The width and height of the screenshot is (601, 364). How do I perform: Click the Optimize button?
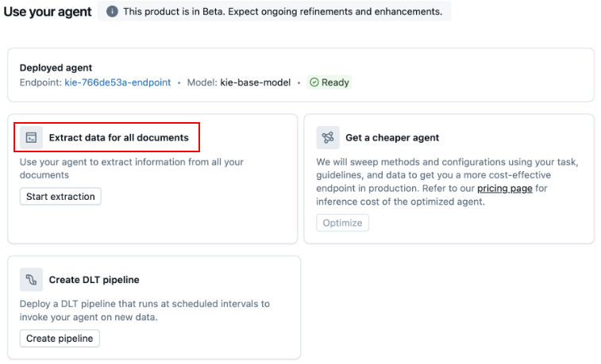point(342,223)
